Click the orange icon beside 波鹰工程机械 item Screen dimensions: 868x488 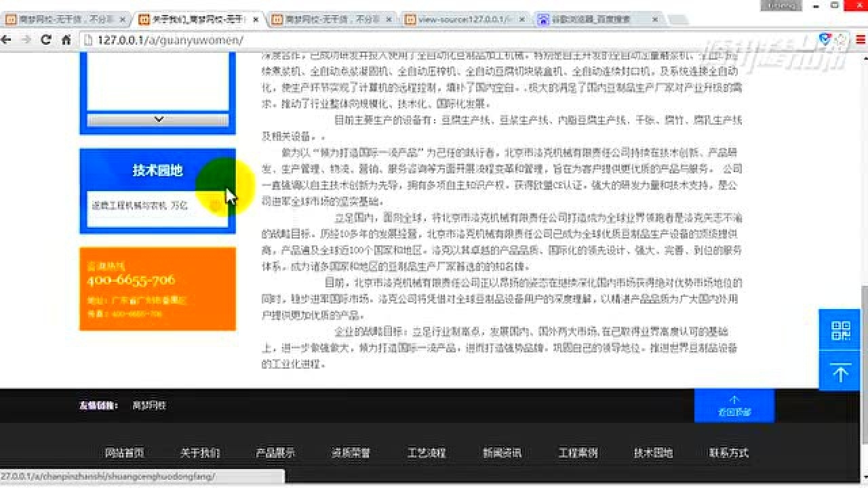click(215, 205)
